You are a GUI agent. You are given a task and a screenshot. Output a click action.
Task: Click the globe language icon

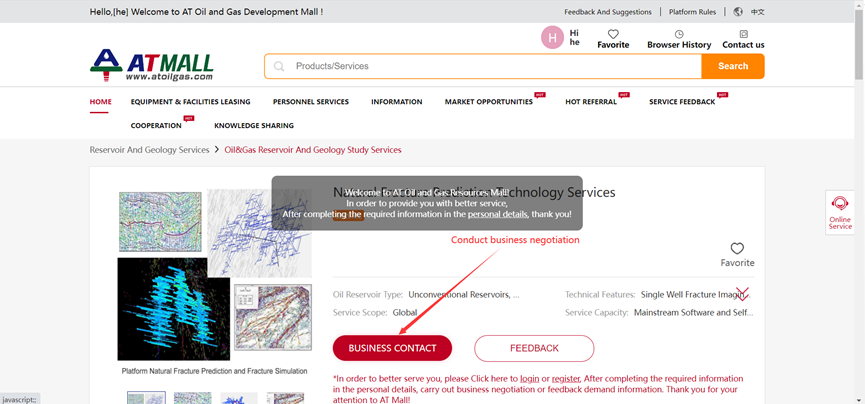(738, 12)
